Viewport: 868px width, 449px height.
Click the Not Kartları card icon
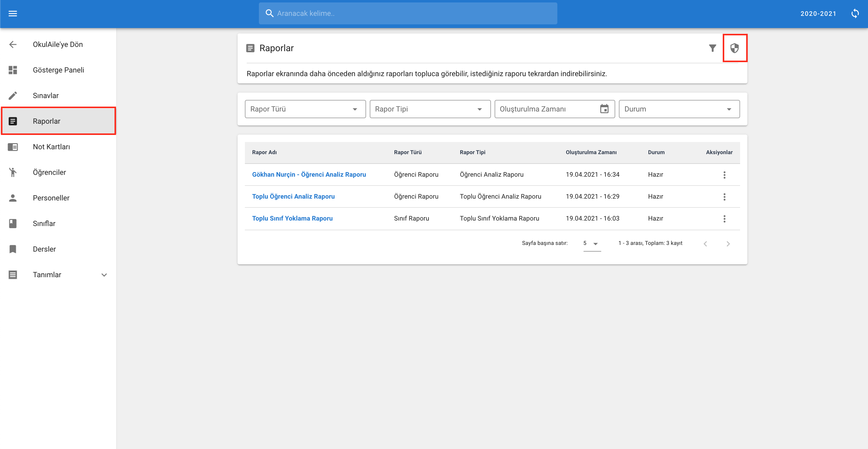coord(13,147)
